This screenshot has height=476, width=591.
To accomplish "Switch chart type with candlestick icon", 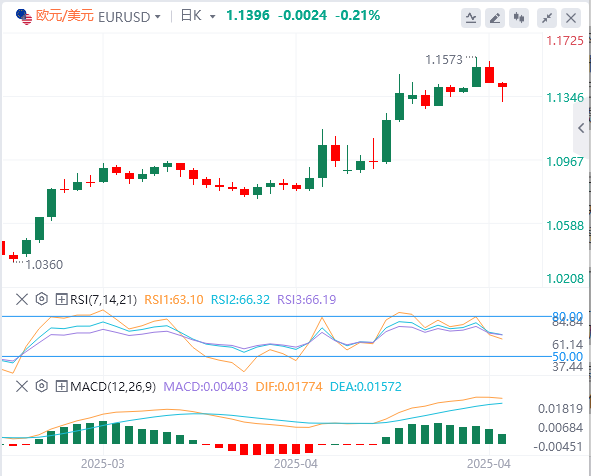I will tap(519, 18).
